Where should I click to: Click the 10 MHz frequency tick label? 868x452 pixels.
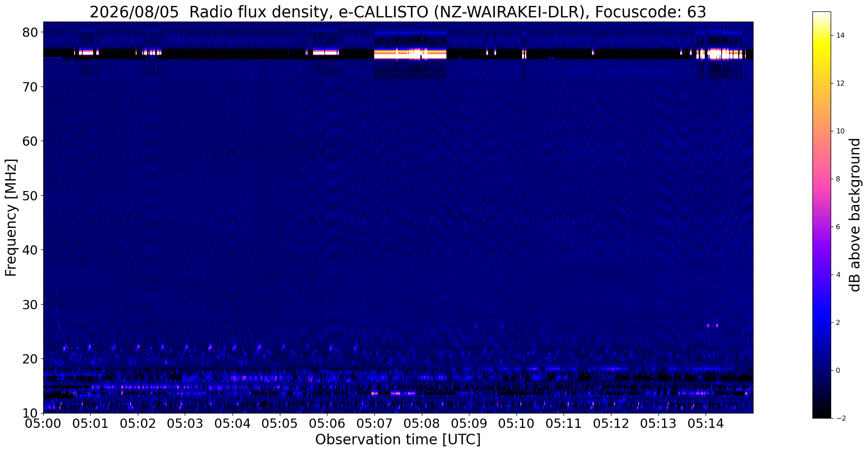click(31, 413)
